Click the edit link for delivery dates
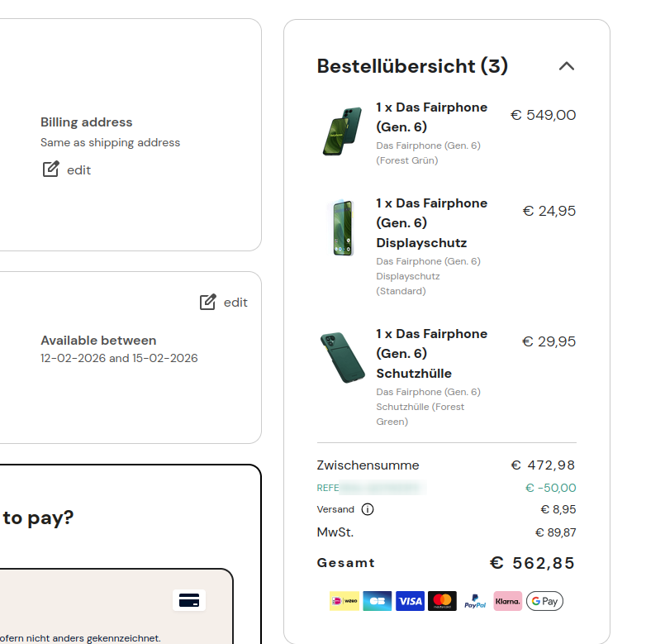This screenshot has width=646, height=644. click(235, 303)
